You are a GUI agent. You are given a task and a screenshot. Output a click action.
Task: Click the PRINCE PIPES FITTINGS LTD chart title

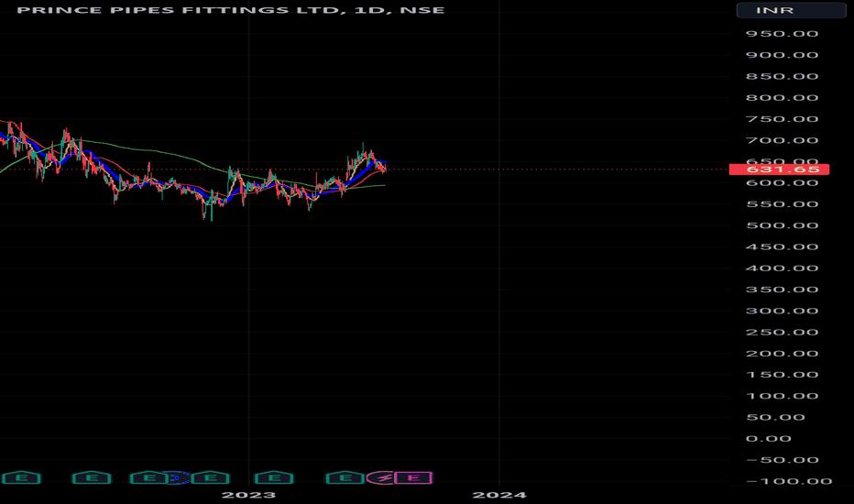pos(230,10)
